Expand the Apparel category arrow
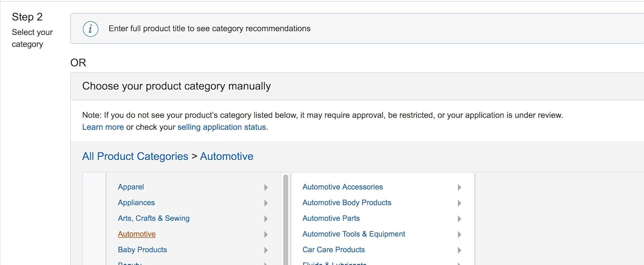644x265 pixels. [x=266, y=187]
